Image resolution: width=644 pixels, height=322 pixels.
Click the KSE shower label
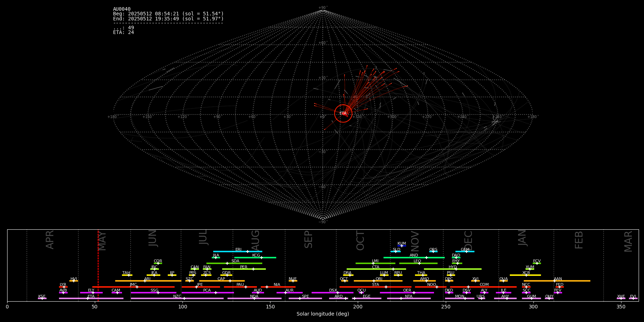pyautogui.click(x=42, y=297)
